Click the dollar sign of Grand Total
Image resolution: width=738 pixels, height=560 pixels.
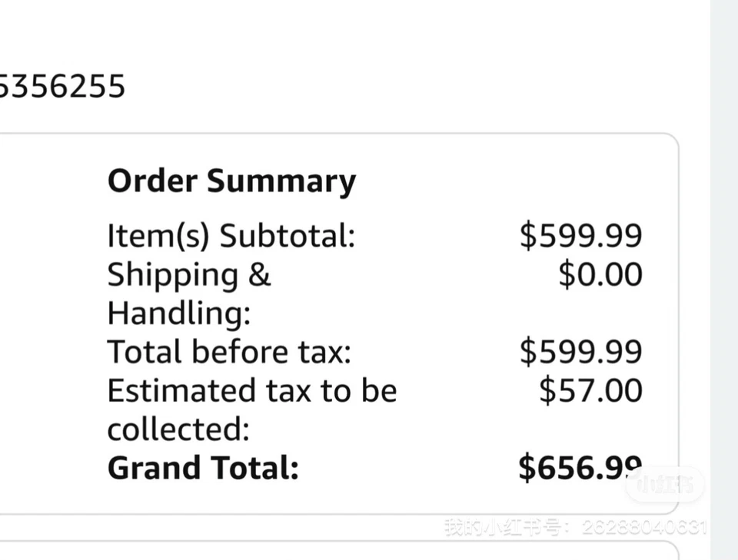point(527,468)
